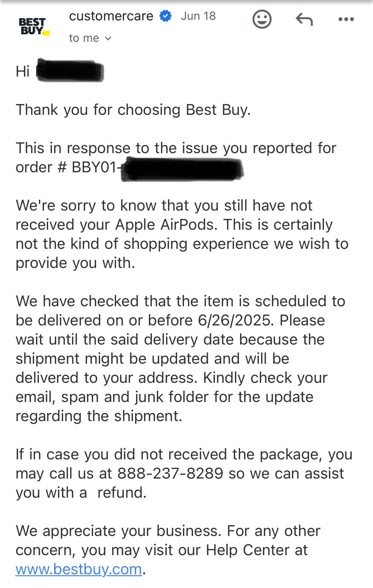
Task: Click the delivery date 6/26/2025
Action: click(235, 320)
